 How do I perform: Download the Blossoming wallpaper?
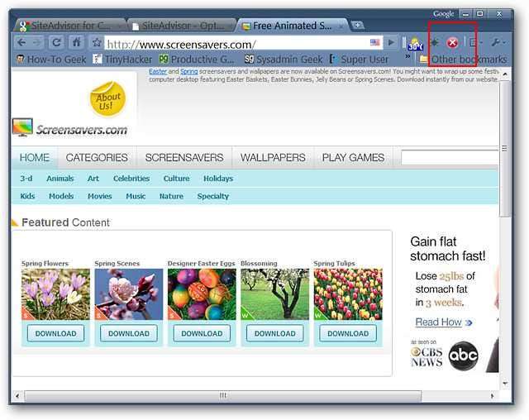click(274, 333)
